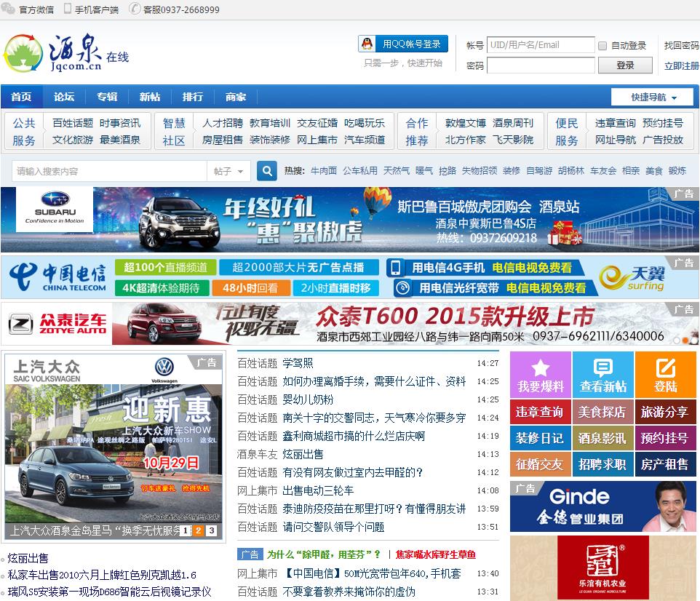Screen dimensions: 700x601
Task: Open the 官方微信 WeChat icon link
Action: click(x=7, y=9)
